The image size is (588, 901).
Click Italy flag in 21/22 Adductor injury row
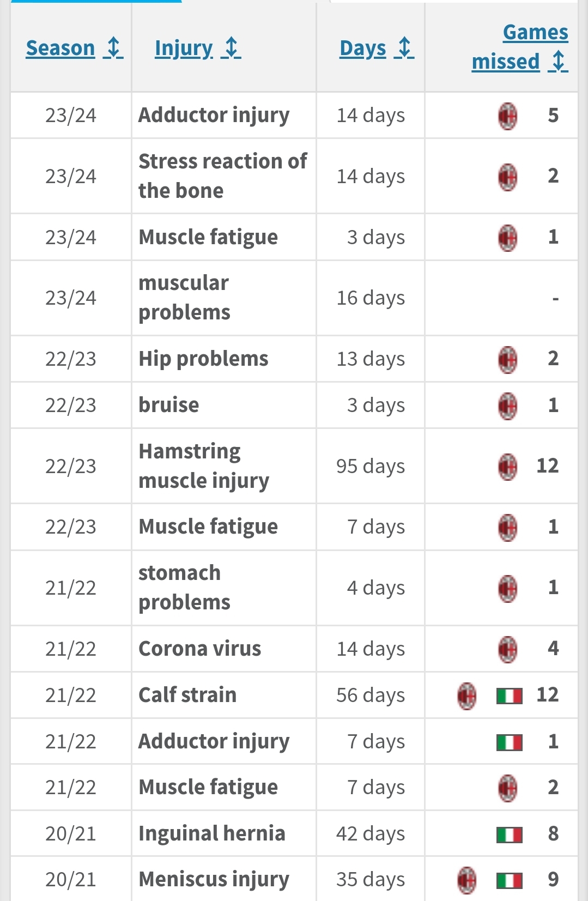(509, 742)
